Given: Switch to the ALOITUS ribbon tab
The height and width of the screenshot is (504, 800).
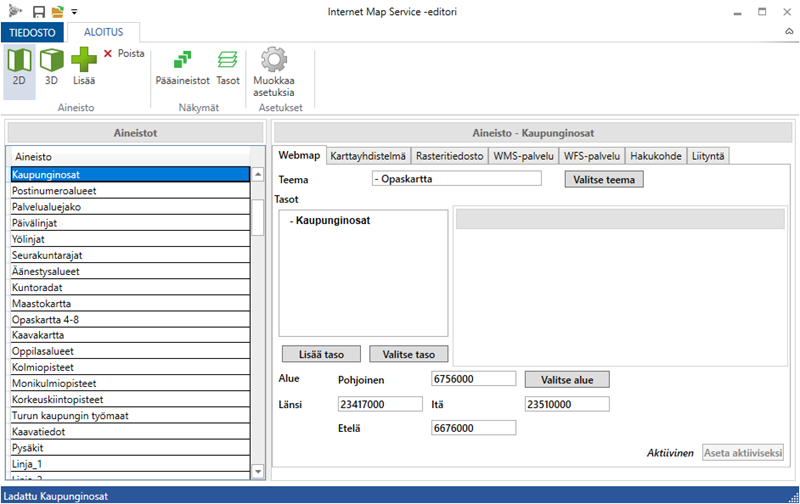Looking at the screenshot, I should pyautogui.click(x=104, y=32).
